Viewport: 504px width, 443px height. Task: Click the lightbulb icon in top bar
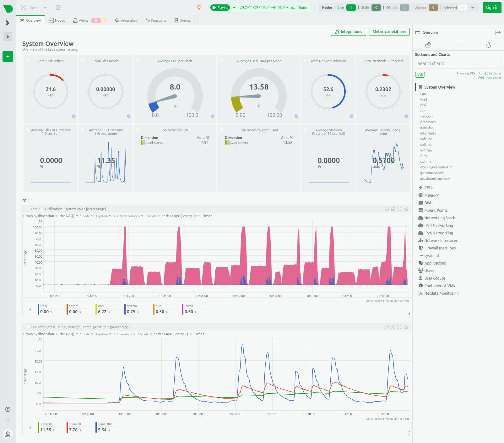coord(199,8)
